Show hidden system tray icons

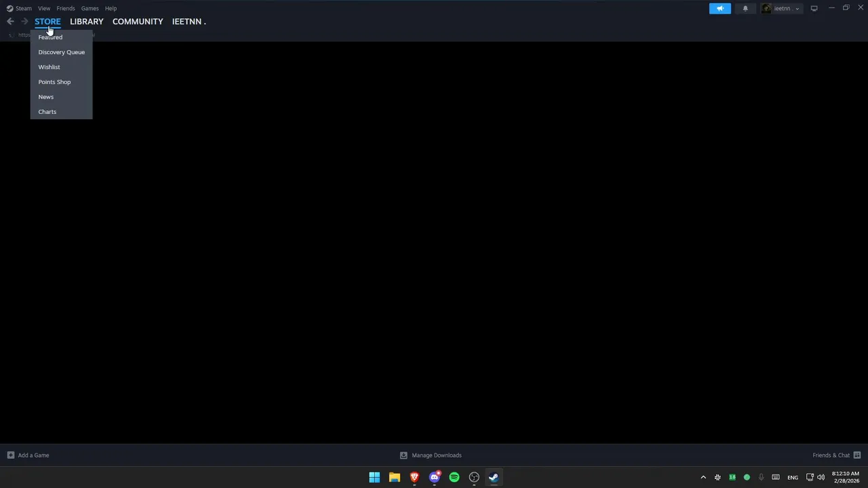click(703, 477)
